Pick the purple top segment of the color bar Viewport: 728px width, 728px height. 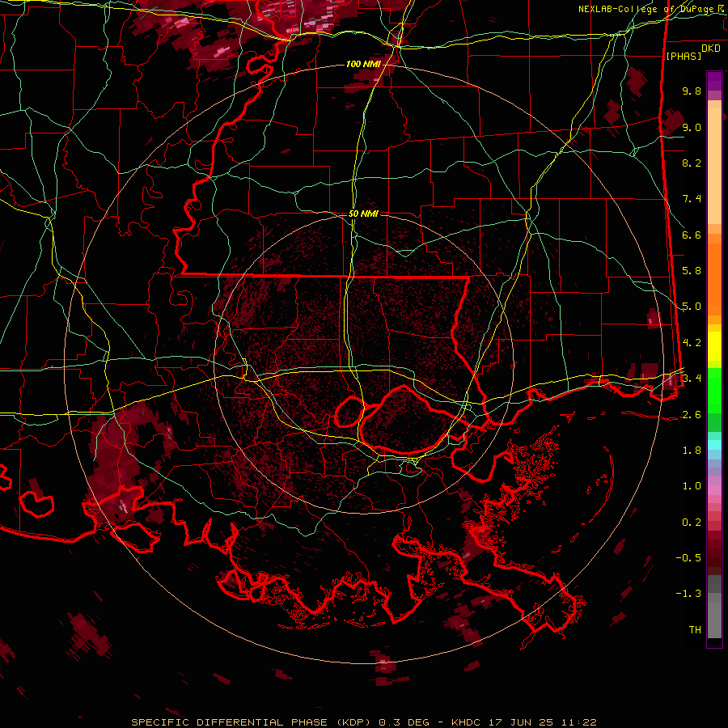pyautogui.click(x=714, y=81)
